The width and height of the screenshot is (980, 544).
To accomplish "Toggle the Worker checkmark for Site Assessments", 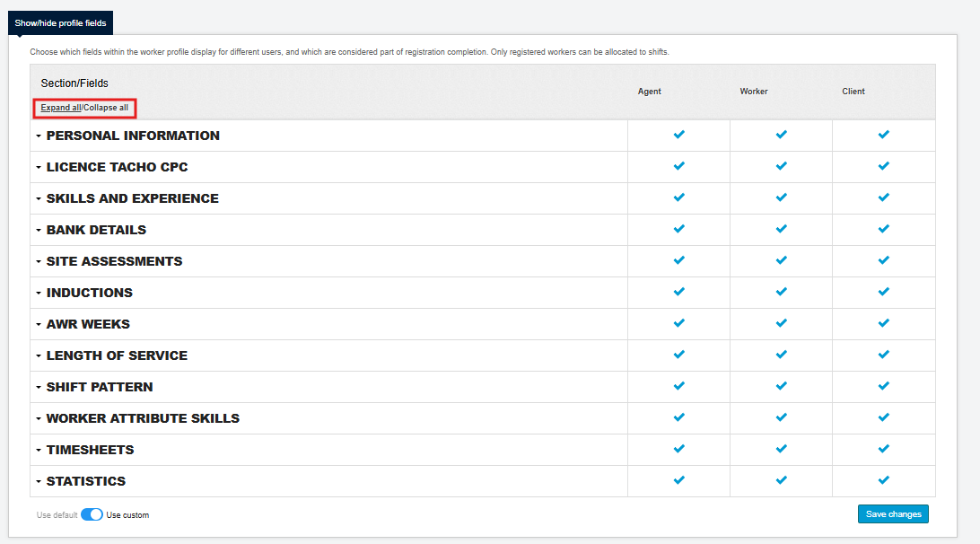I will point(781,260).
